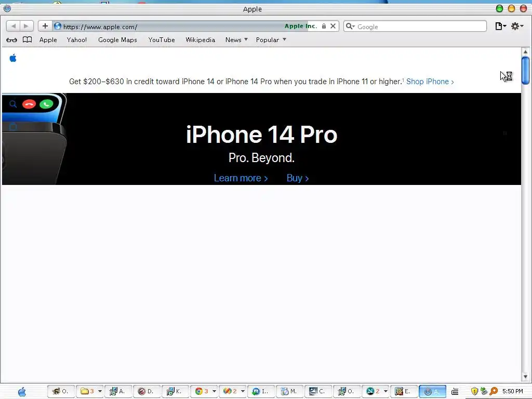Open the Yahoo! bookmark

click(x=77, y=40)
